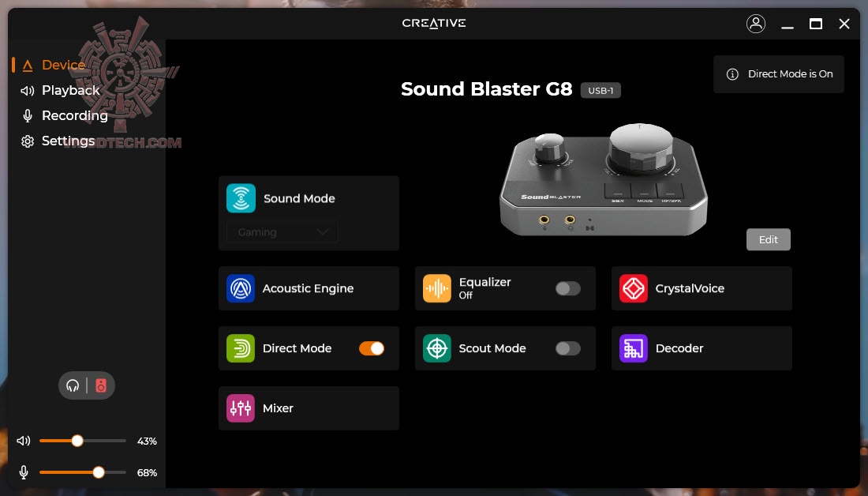This screenshot has width=868, height=496.
Task: Click the Recording microphone icon in sidebar
Action: click(x=27, y=115)
